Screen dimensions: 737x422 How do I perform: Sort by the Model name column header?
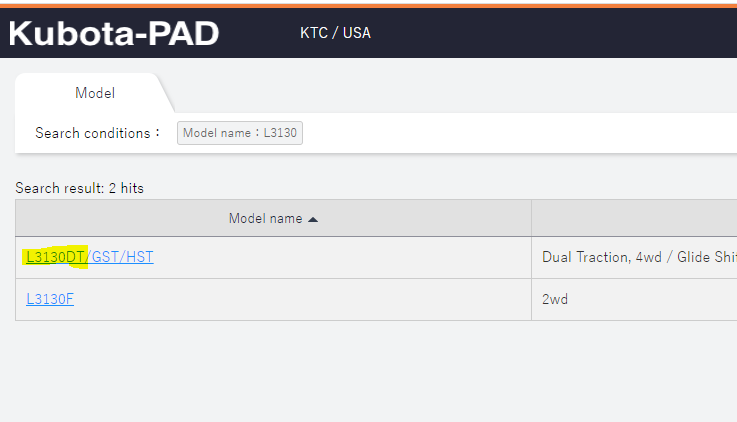click(265, 219)
